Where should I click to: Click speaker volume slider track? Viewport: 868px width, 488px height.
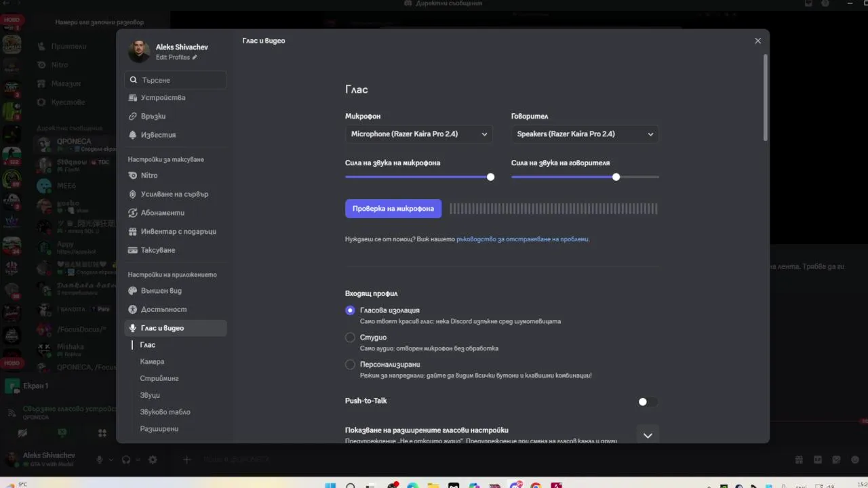585,177
